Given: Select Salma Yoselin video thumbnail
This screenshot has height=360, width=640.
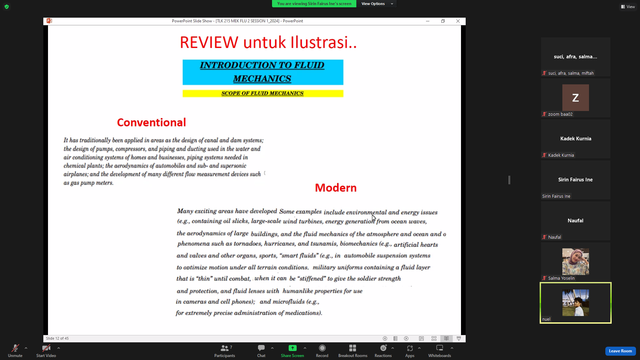Looking at the screenshot, I should pos(576,262).
